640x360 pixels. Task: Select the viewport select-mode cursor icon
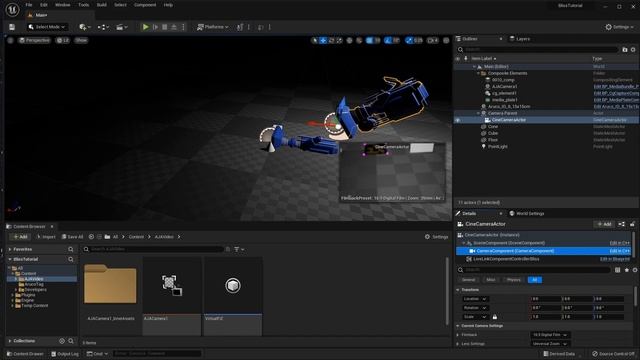tap(314, 40)
